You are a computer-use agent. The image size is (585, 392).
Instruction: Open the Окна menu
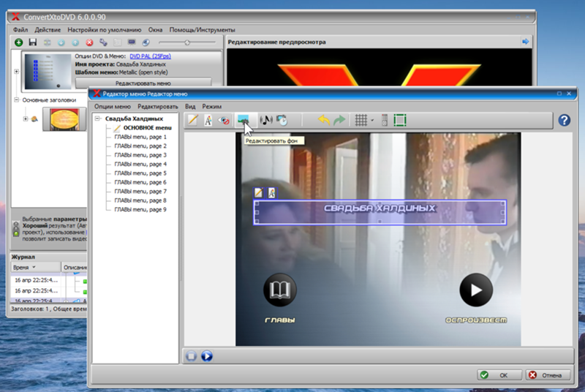155,30
